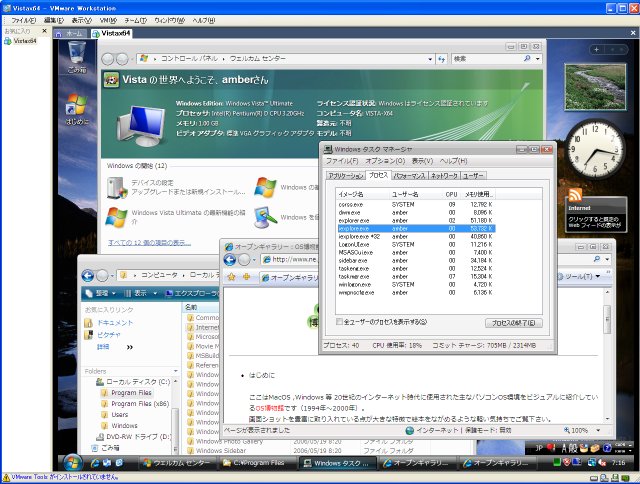This screenshot has height=484, width=640.
Task: Click ウェルカムセンター taskbar button
Action: tap(177, 463)
